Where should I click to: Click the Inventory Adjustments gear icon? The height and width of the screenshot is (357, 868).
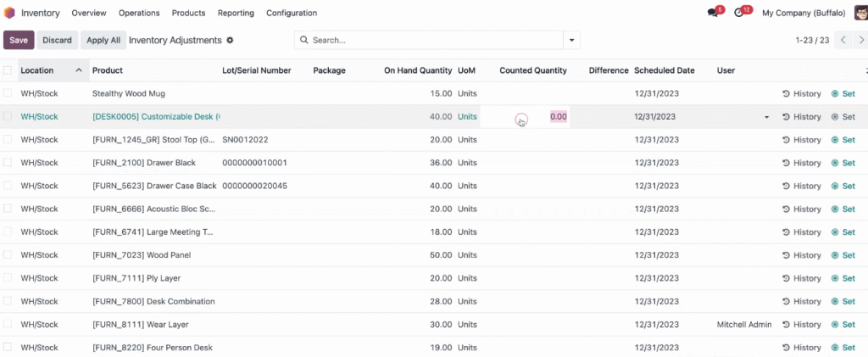pos(230,41)
